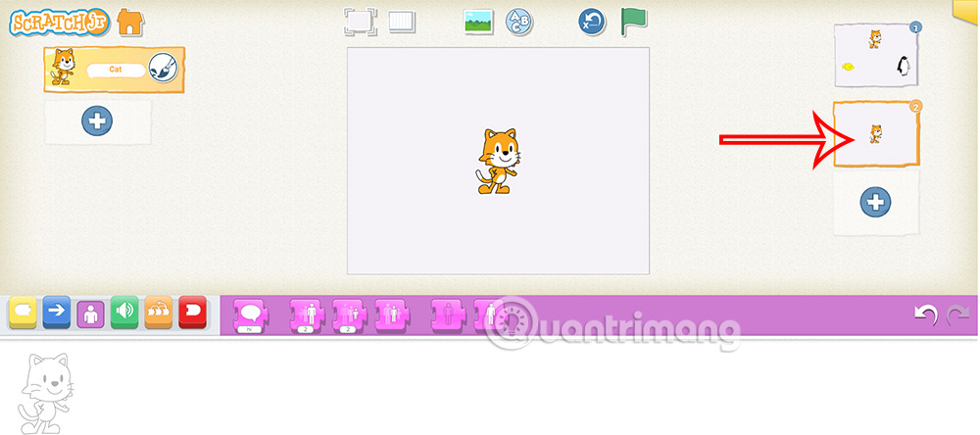The width and height of the screenshot is (980, 435).
Task: Open project info via yellow corner tab
Action: click(965, 10)
